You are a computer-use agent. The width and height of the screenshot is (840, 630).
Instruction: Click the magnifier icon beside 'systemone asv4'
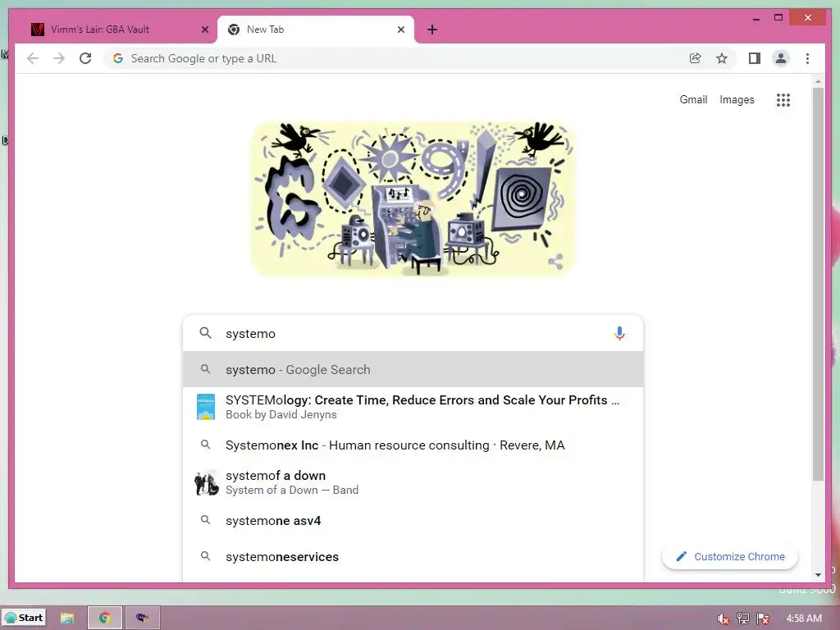pyautogui.click(x=205, y=519)
